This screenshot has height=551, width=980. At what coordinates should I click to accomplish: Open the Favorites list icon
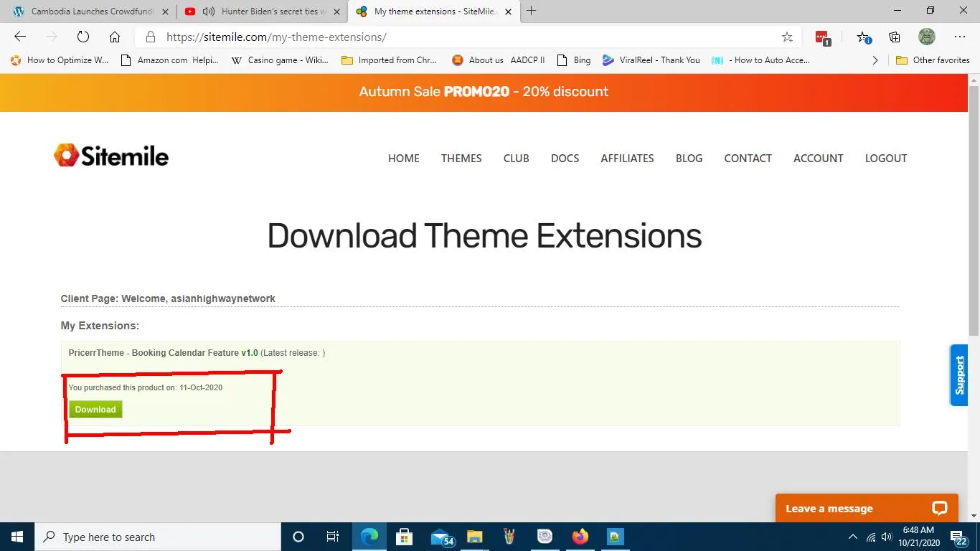[864, 37]
